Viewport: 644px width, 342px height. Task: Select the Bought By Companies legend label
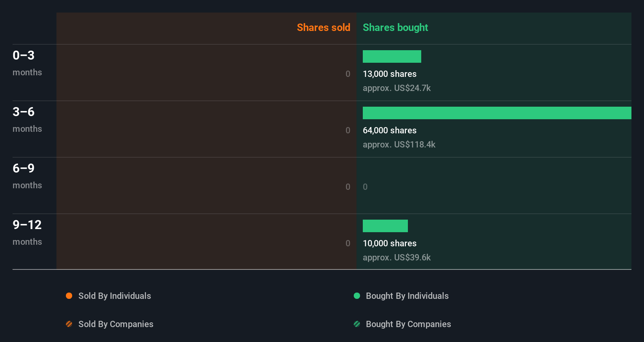tap(408, 324)
